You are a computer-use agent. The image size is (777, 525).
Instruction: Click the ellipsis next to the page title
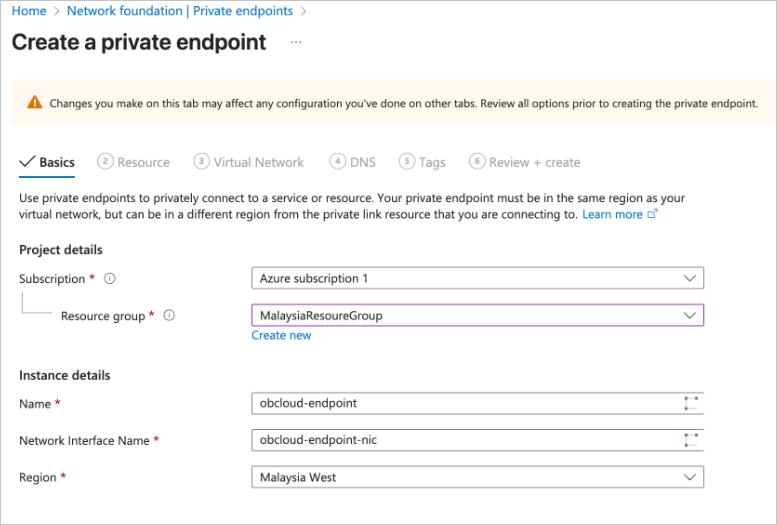[295, 43]
